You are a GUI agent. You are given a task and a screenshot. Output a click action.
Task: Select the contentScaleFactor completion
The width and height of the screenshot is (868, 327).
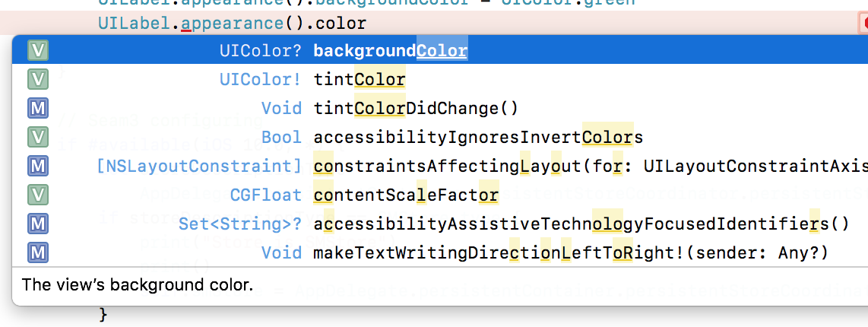coord(405,195)
